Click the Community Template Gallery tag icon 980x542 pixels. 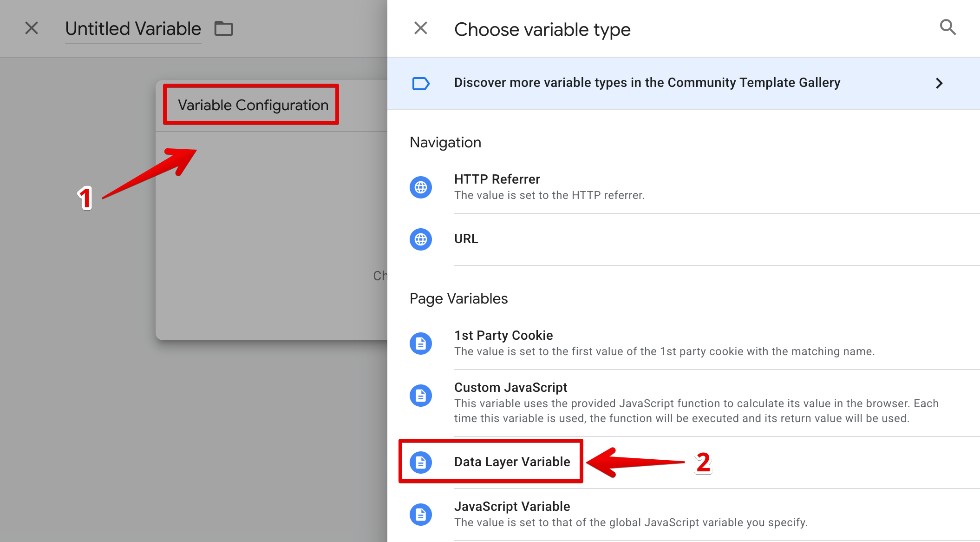pyautogui.click(x=421, y=84)
